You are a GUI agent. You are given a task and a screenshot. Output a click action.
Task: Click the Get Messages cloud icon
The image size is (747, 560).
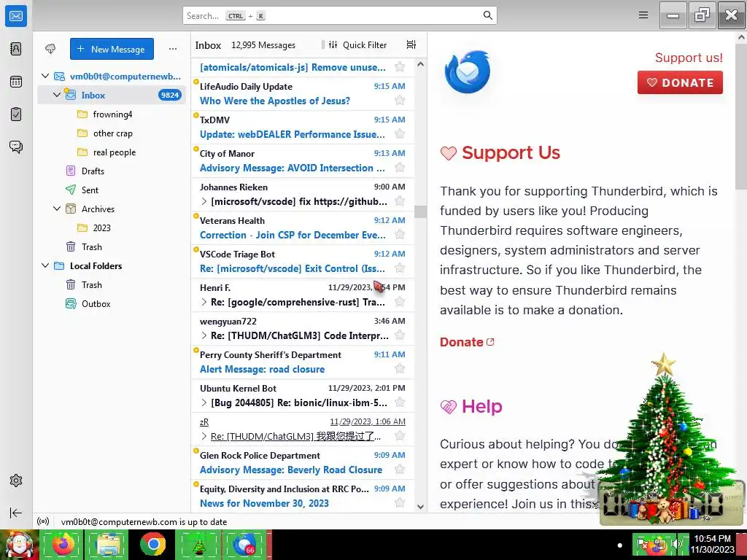pos(50,49)
